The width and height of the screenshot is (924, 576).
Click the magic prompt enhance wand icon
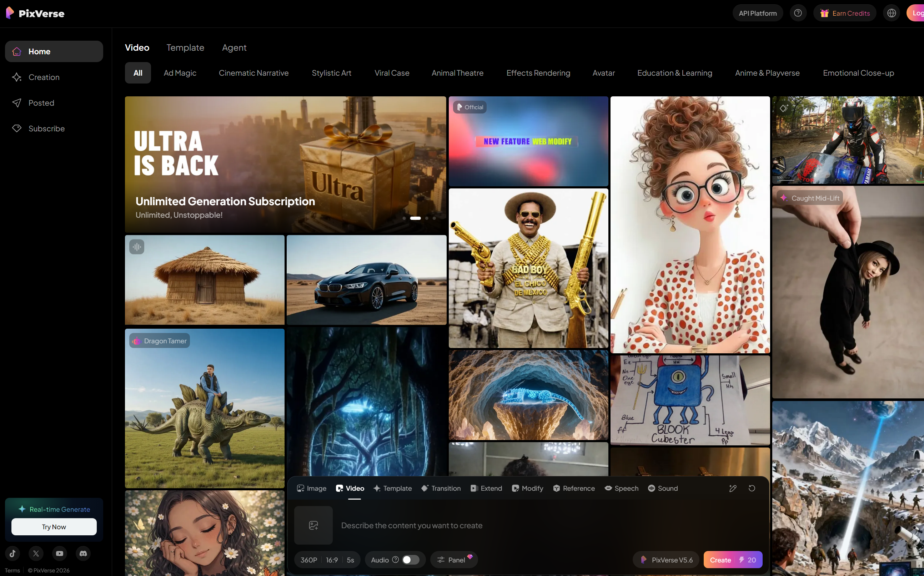[x=732, y=488]
